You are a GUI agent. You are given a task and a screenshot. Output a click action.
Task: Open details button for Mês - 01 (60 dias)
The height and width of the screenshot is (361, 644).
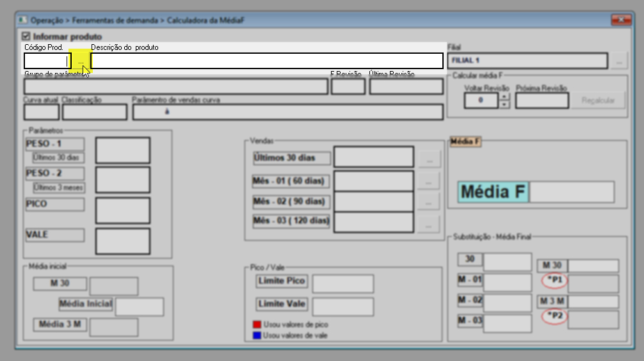(x=428, y=181)
